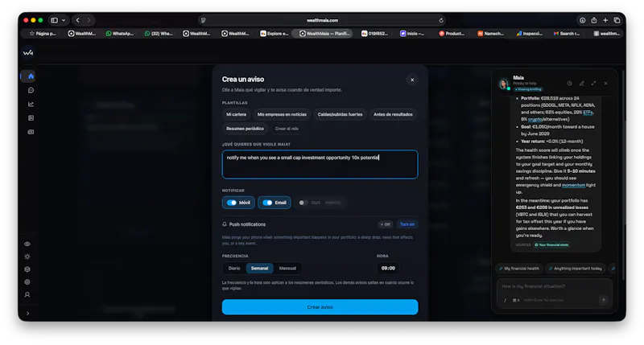This screenshot has height=345, width=644.
Task: Switch to the Namecheap browser tab
Action: click(x=490, y=34)
